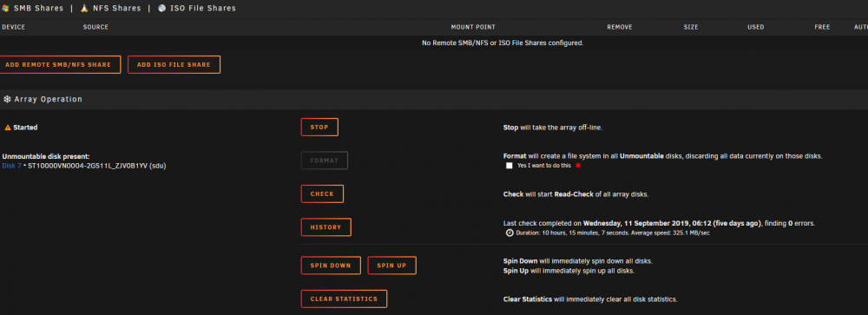Click the disc icon beside ISO File Shares
The height and width of the screenshot is (315, 868).
point(161,9)
